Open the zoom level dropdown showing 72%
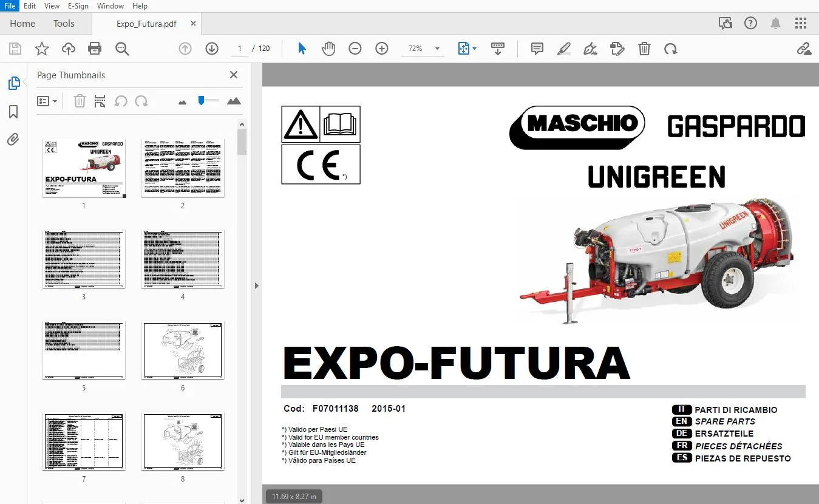Screen dimensions: 819x504 (x=423, y=49)
